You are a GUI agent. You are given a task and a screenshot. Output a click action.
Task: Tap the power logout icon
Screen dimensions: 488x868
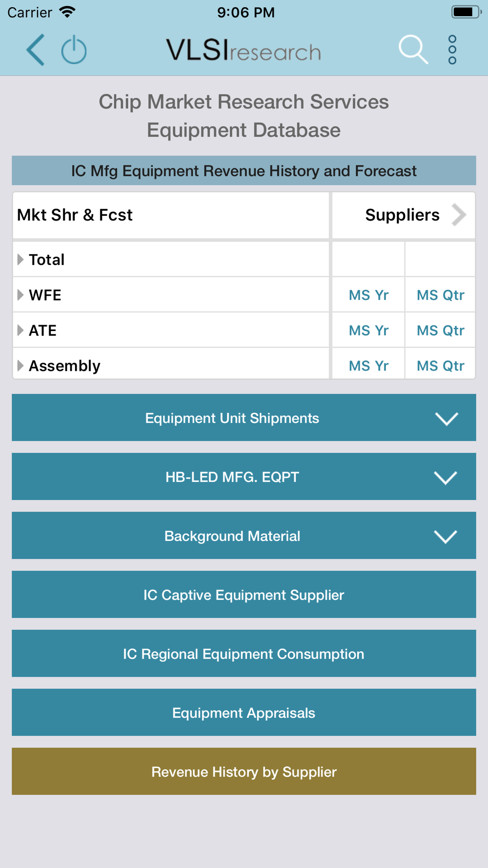[x=74, y=50]
